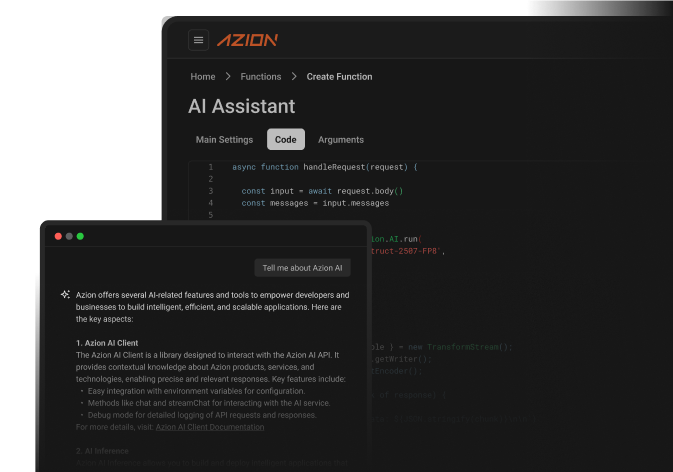Click the 'Methods like chat and streamChat' bullet
Screen dimensions: 673x472
pyautogui.click(x=209, y=403)
